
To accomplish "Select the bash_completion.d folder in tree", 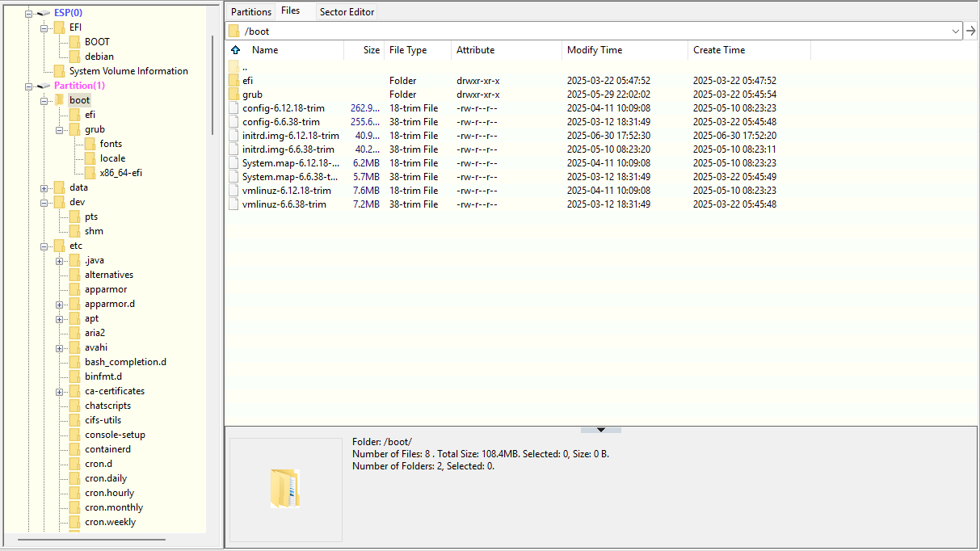I will point(125,362).
